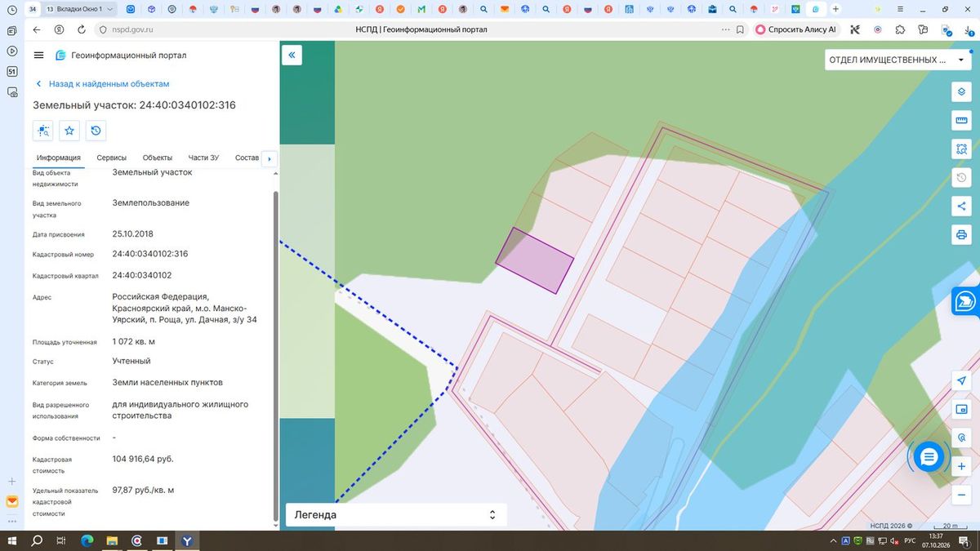
Task: Click the browser back arrow
Action: 37,29
